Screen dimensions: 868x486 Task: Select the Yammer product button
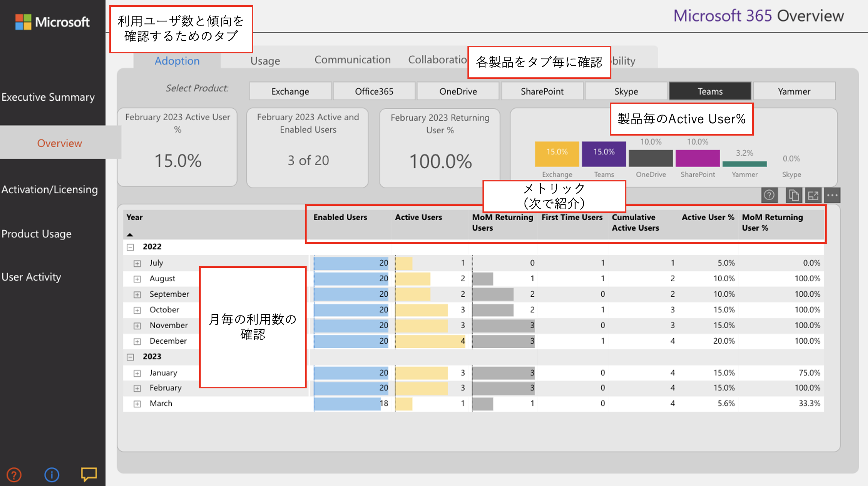(794, 91)
